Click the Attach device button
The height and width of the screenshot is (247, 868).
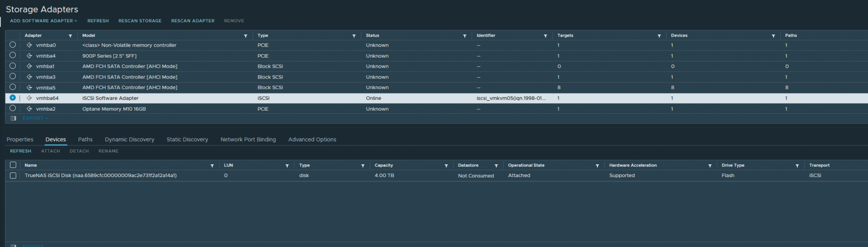(51, 151)
